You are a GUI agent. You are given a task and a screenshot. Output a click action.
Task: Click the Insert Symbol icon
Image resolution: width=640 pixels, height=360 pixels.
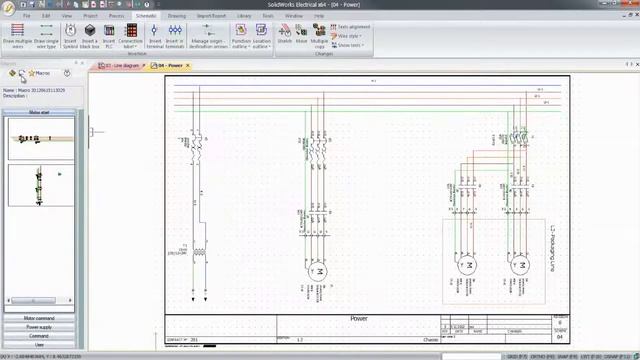[x=70, y=36]
